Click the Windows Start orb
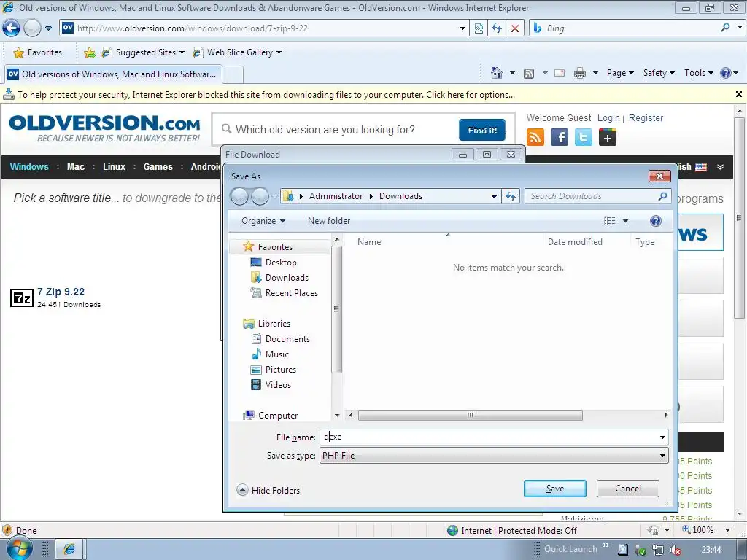Image resolution: width=747 pixels, height=560 pixels. point(19,548)
